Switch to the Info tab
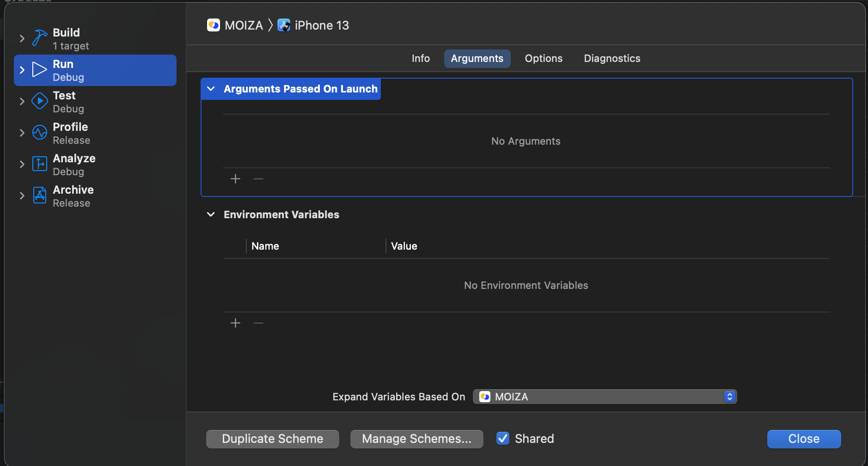Image resolution: width=868 pixels, height=466 pixels. pos(421,58)
